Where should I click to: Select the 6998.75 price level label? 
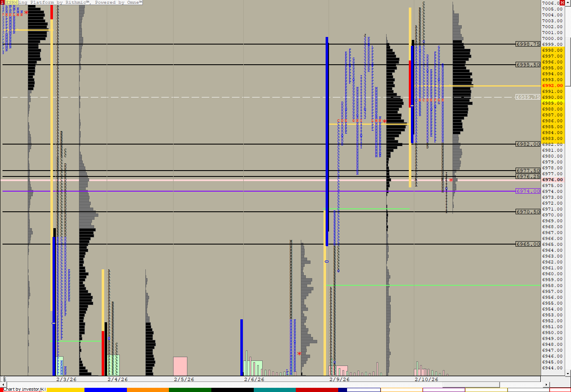(x=528, y=44)
